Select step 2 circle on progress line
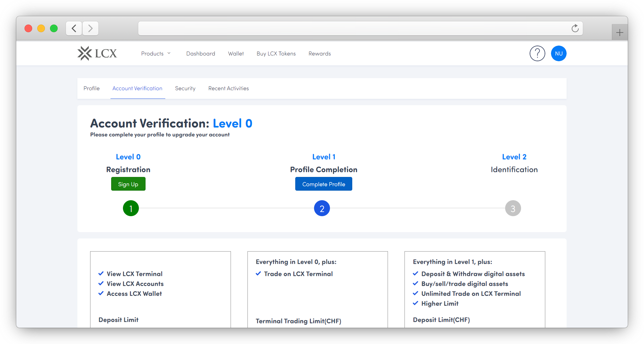 click(x=322, y=208)
